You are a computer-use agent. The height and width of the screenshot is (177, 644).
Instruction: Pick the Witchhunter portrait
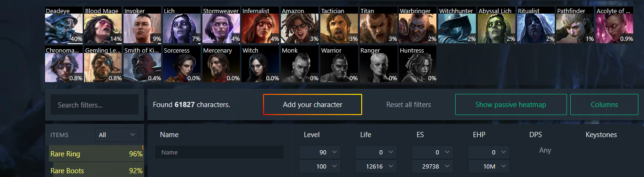[x=458, y=25]
